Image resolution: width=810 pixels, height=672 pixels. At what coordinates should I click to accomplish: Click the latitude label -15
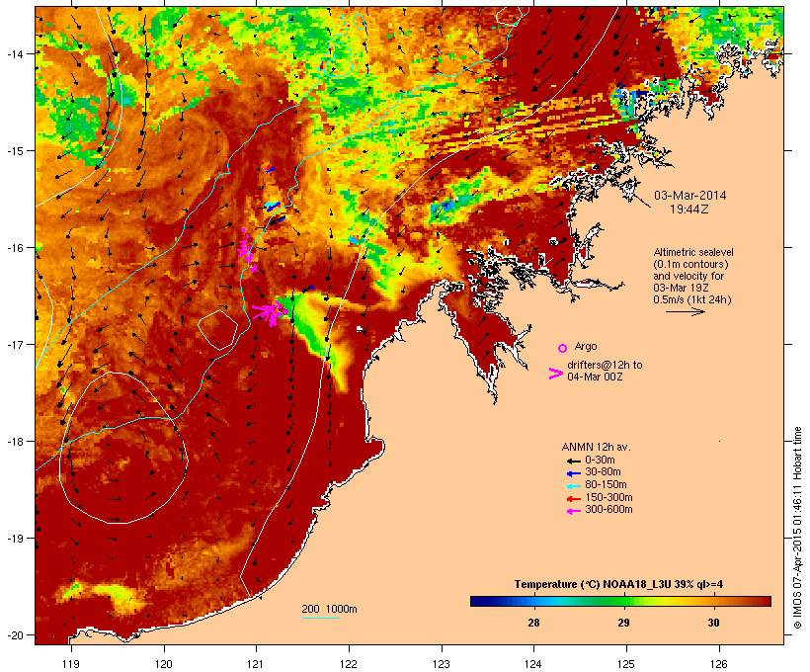coord(14,151)
